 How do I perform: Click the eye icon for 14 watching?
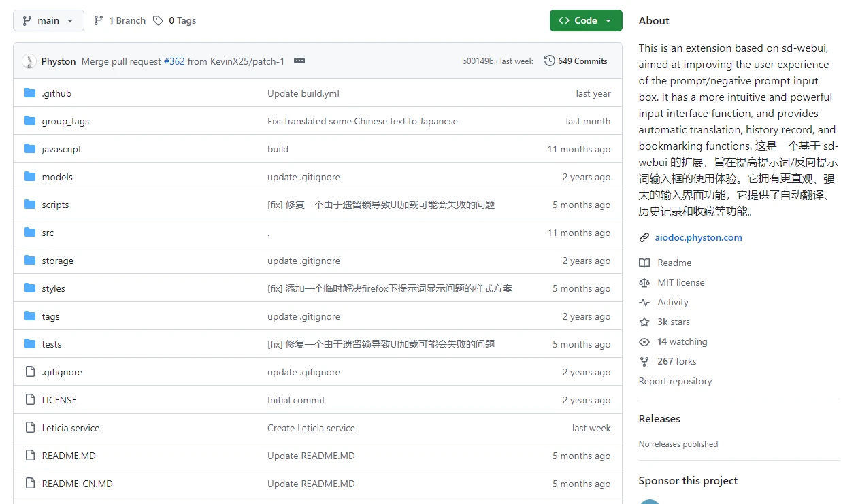[644, 341]
